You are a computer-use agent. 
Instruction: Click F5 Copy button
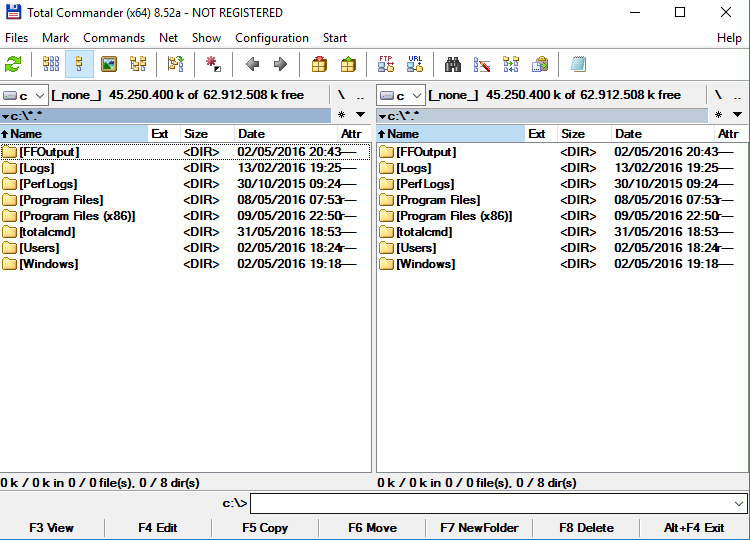click(265, 528)
